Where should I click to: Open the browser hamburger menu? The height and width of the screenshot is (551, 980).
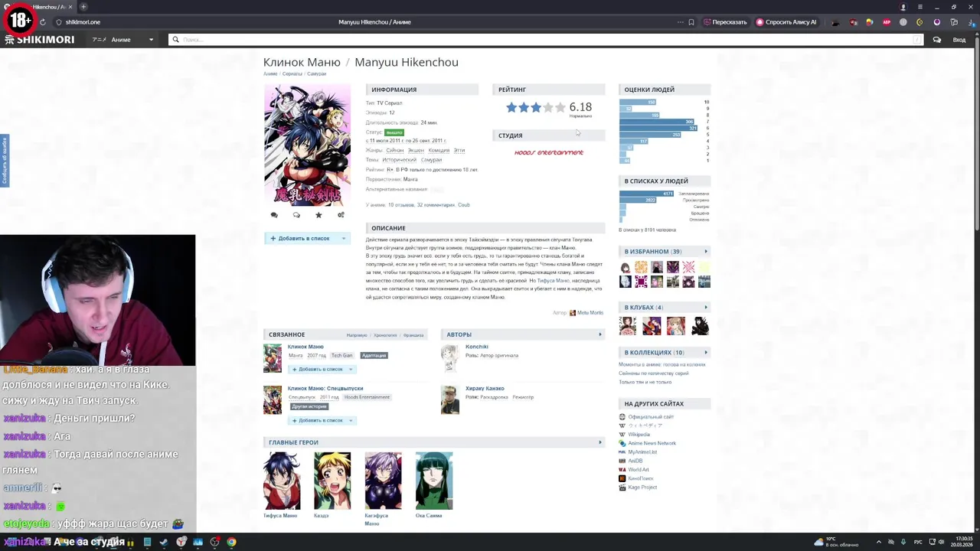pos(920,7)
